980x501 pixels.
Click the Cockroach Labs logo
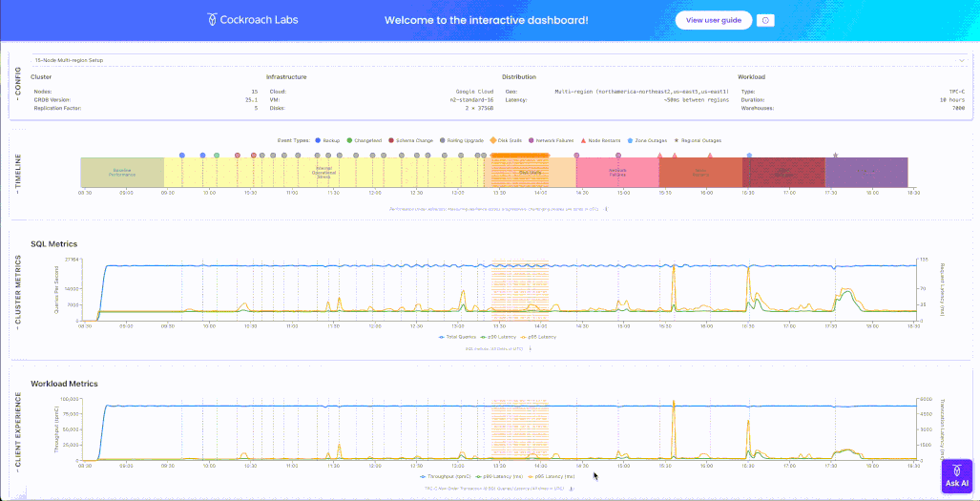click(253, 20)
